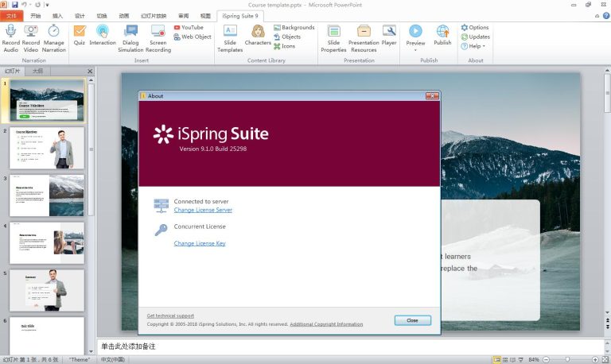This screenshot has width=611, height=364.
Task: Click the PowerPoint help question mark icon
Action: pyautogui.click(x=606, y=16)
